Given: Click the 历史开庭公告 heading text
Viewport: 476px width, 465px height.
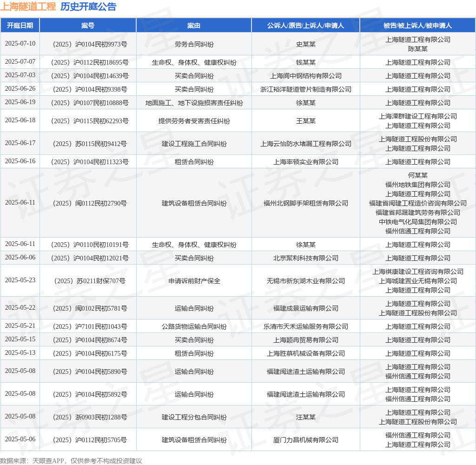Looking at the screenshot, I should [x=88, y=7].
